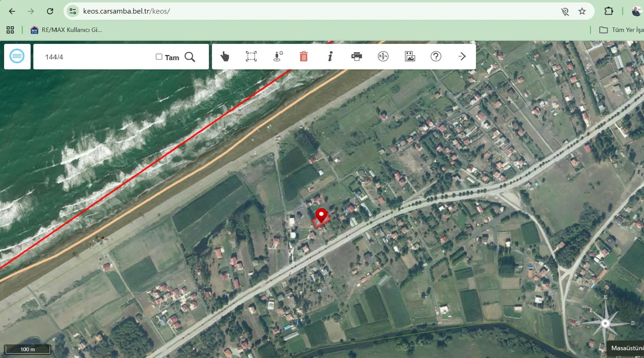
Task: Open the RE/MAX Kullanıcı Gi... bookmark
Action: pos(66,30)
